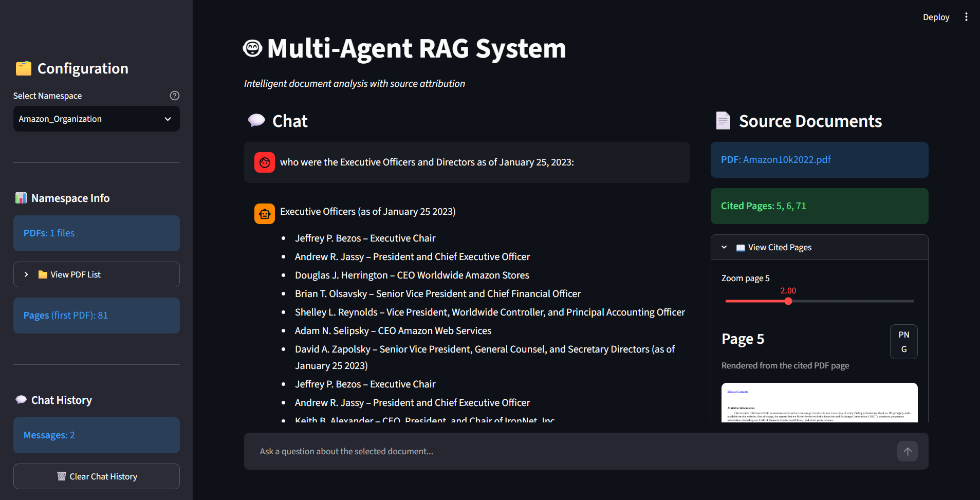Viewport: 980px width, 500px height.
Task: Click the smiley icon beside the Multi-Agent RAG System title
Action: (252, 48)
